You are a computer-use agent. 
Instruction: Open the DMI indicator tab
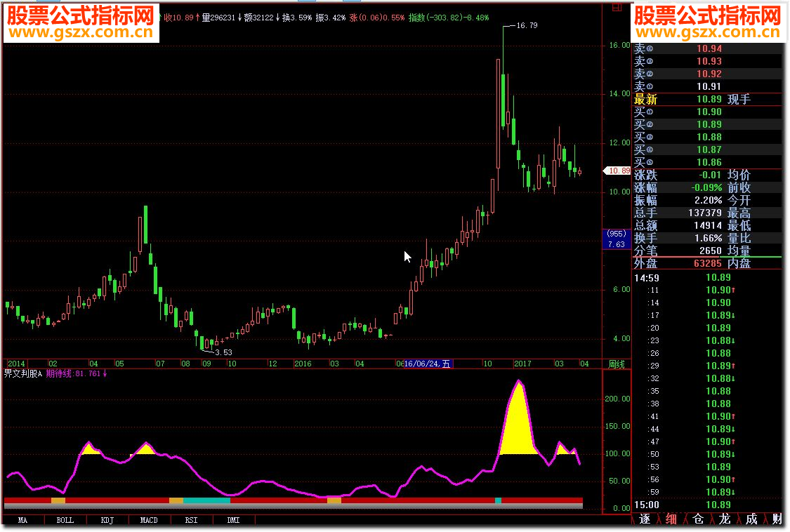coord(233,520)
